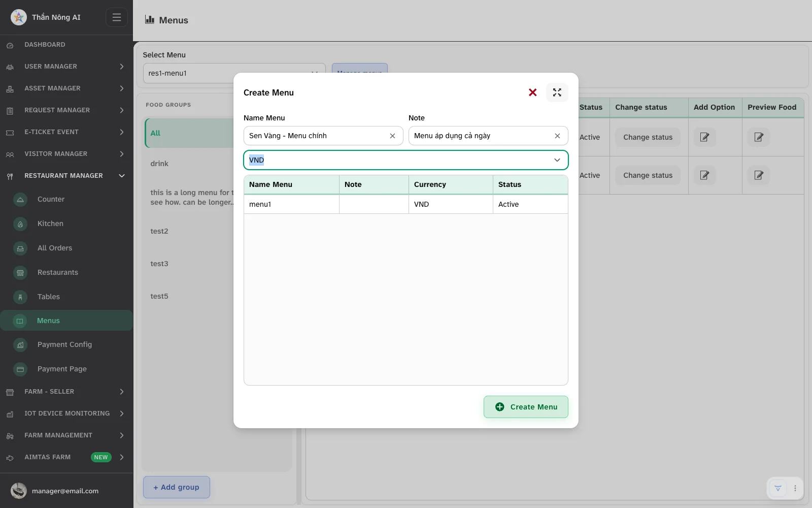Open the vertical dots options menu
This screenshot has height=508, width=812.
795,488
